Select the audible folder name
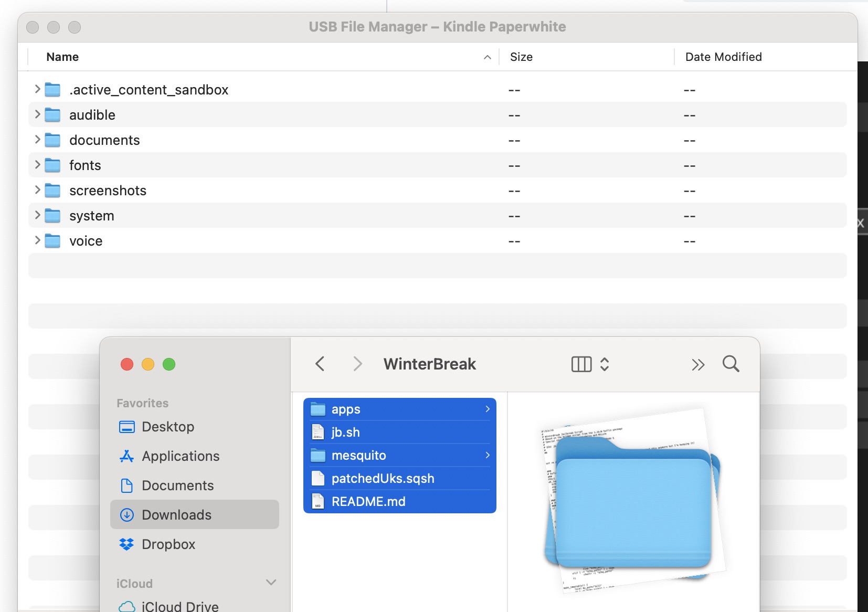The image size is (868, 612). 92,115
